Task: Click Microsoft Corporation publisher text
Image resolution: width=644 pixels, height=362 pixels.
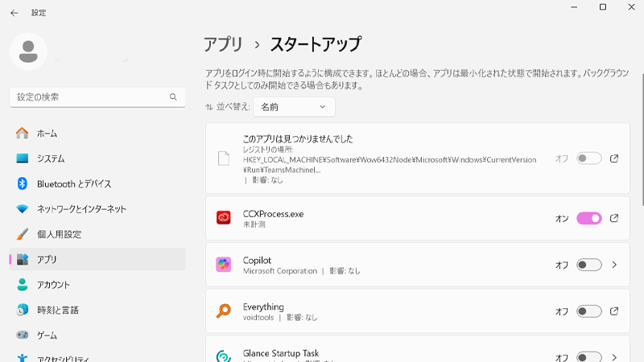Action: pyautogui.click(x=280, y=271)
